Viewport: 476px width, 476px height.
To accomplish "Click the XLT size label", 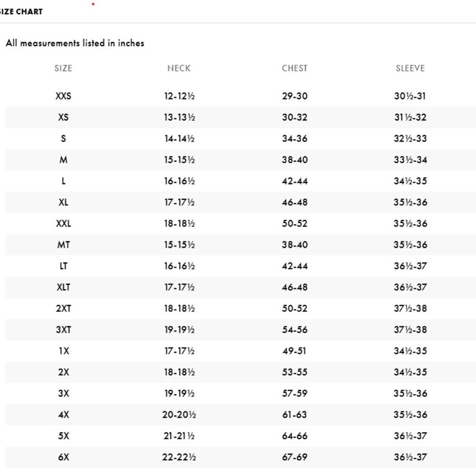I will click(63, 287).
